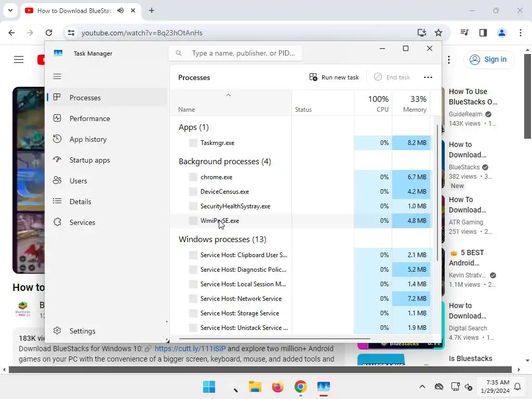Screen dimensions: 532x399
Task: Select DeviceCensus.exe process row
Action: 301,192
